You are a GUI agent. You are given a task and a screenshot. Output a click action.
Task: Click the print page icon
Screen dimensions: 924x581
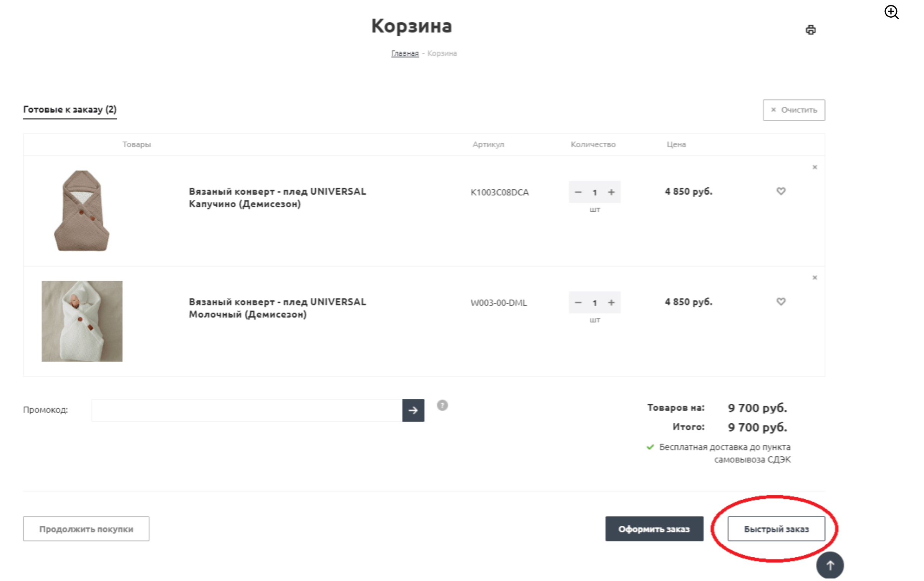[810, 30]
